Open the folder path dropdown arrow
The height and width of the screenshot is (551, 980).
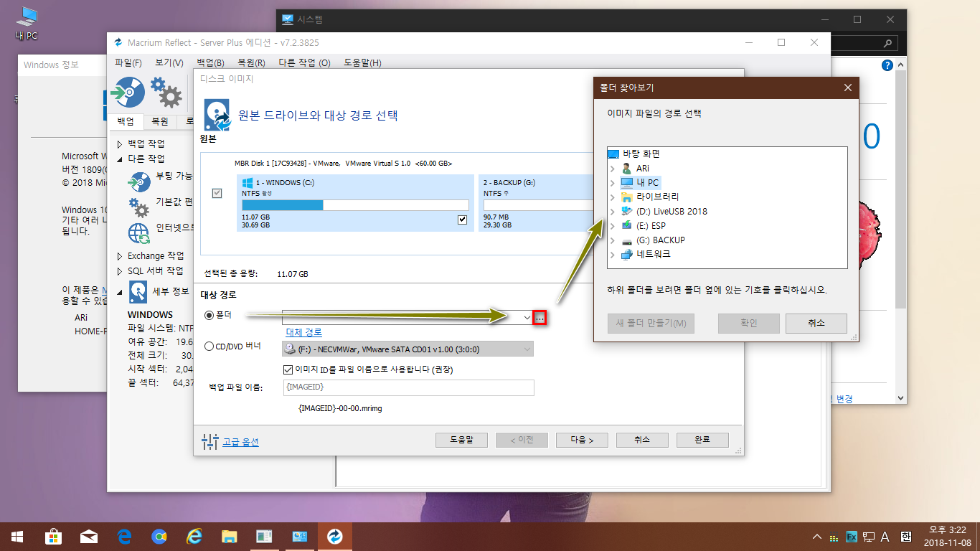pos(527,317)
